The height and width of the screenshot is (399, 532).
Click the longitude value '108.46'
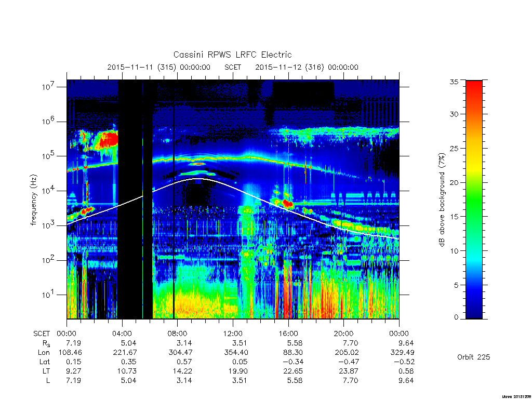pyautogui.click(x=70, y=353)
